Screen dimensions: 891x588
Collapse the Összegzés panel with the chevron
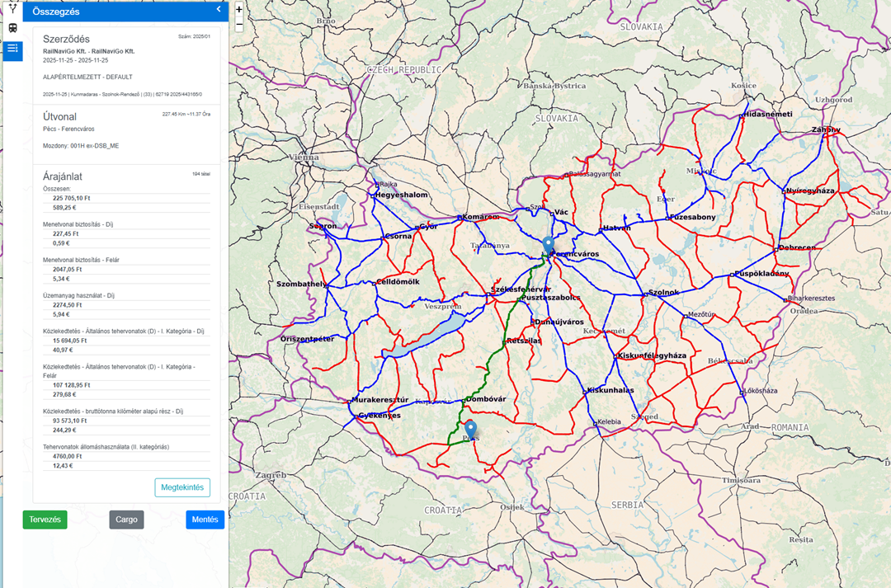(x=219, y=9)
